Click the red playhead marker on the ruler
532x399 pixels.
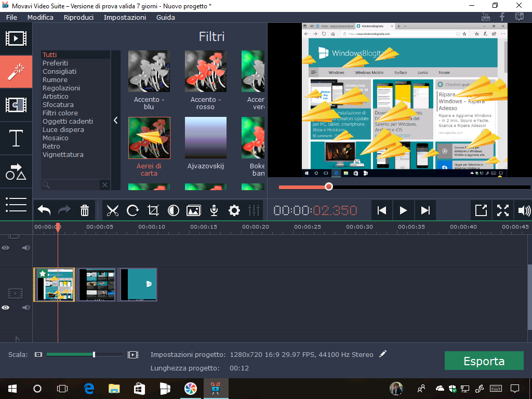(x=58, y=228)
